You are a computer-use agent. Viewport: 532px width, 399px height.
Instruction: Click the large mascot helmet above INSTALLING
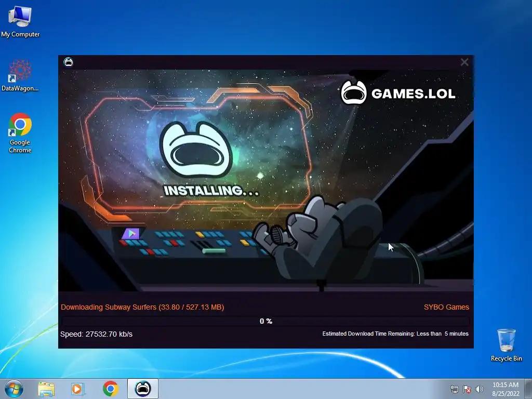(196, 149)
